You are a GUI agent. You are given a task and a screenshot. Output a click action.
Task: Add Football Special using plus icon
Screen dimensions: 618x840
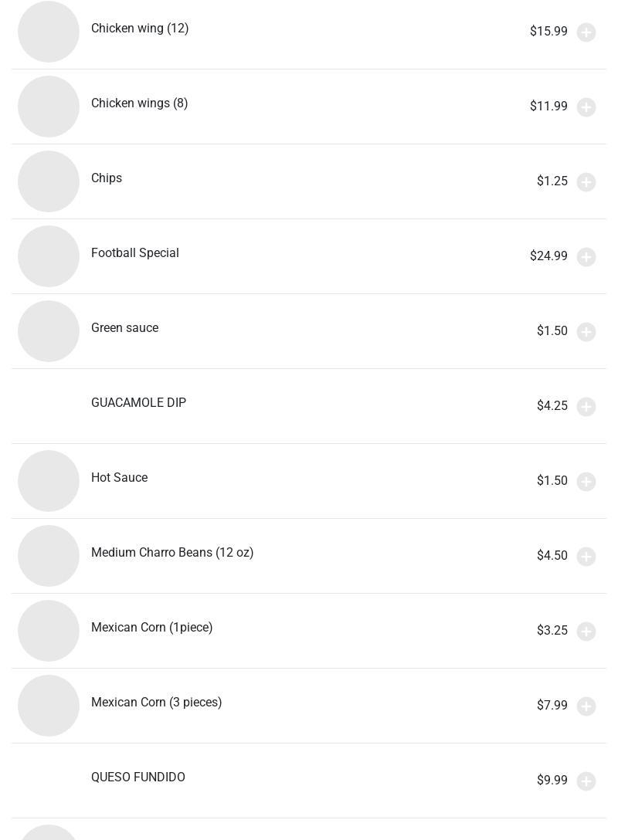586,257
